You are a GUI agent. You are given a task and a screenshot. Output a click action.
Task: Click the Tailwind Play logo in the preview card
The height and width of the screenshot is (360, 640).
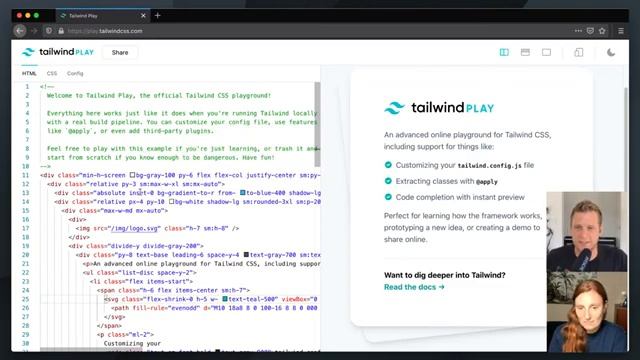[439, 108]
